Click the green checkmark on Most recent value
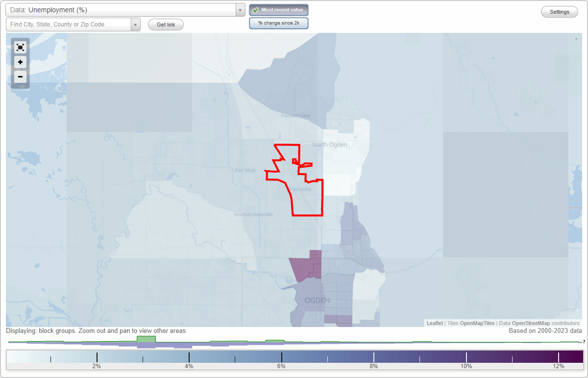This screenshot has height=378, width=588. click(x=255, y=10)
